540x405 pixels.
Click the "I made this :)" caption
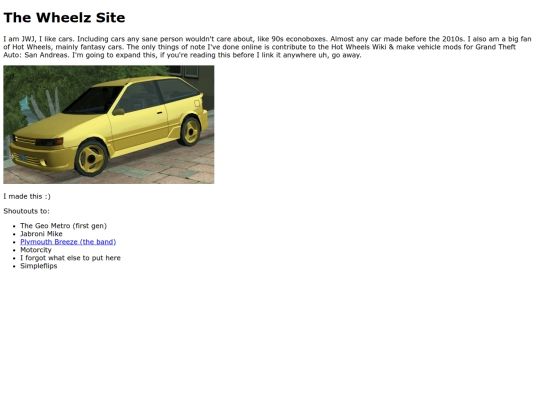27,196
